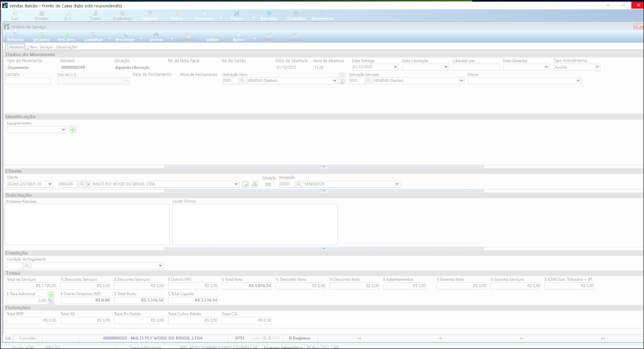The height and width of the screenshot is (349, 644).
Task: Click green plus icon beside Taxa Adicional
Action: point(51,294)
